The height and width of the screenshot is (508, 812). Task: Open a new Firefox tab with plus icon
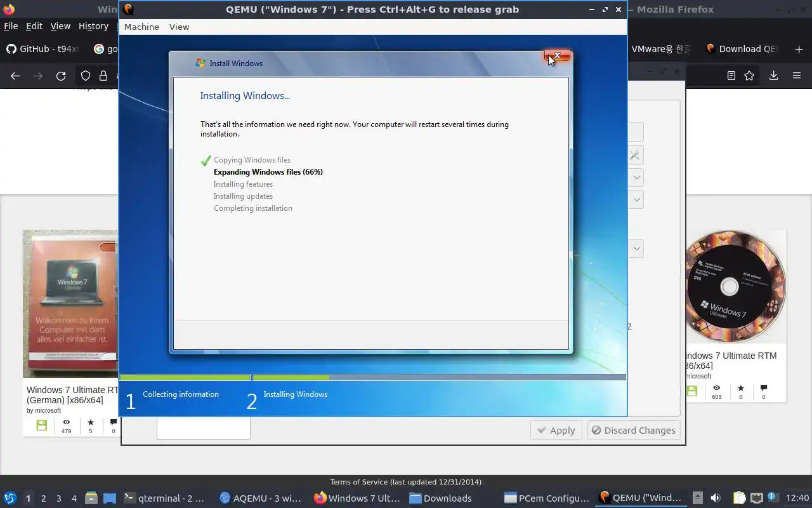[x=799, y=49]
